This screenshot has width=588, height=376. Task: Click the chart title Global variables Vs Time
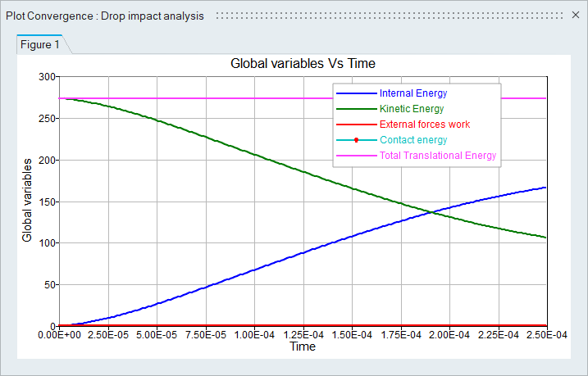point(303,64)
